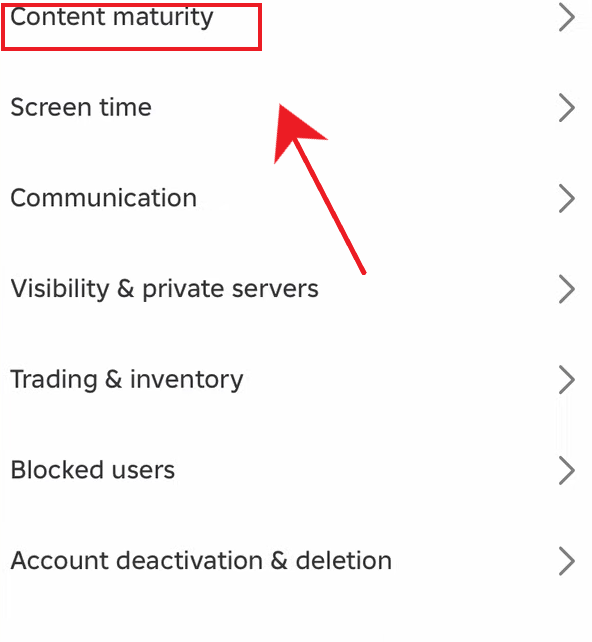Click the chevron arrow beside Content maturity
This screenshot has width=592, height=642.
pos(567,17)
